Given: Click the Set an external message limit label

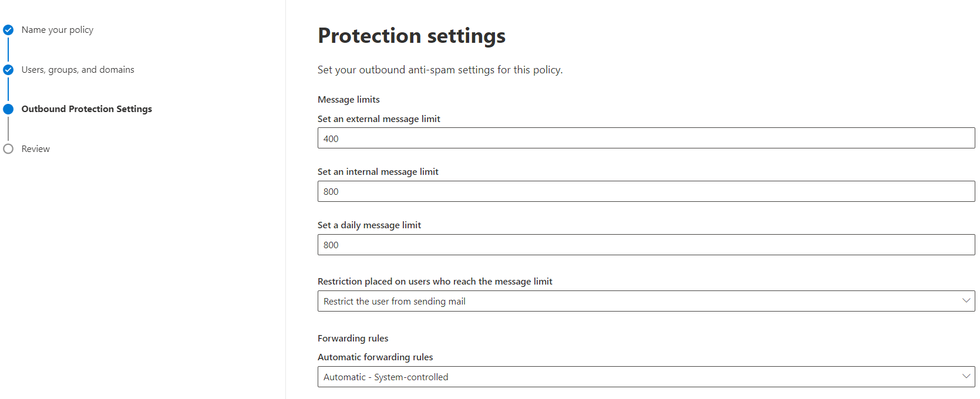Looking at the screenshot, I should tap(379, 119).
